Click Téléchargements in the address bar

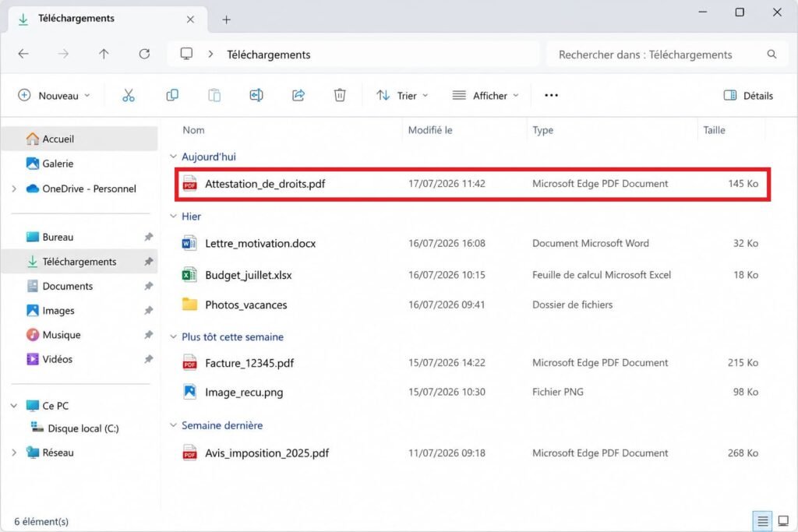[x=269, y=55]
